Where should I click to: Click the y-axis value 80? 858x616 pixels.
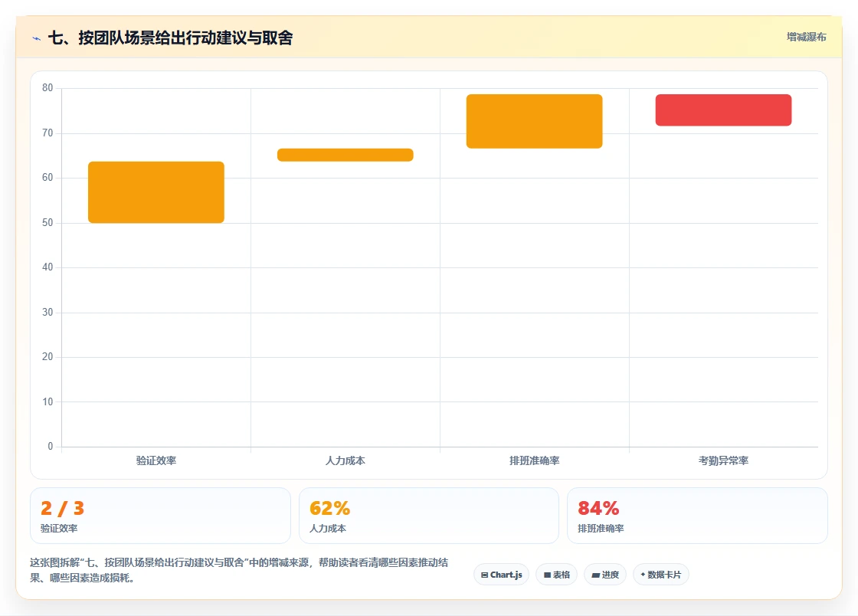[47, 87]
